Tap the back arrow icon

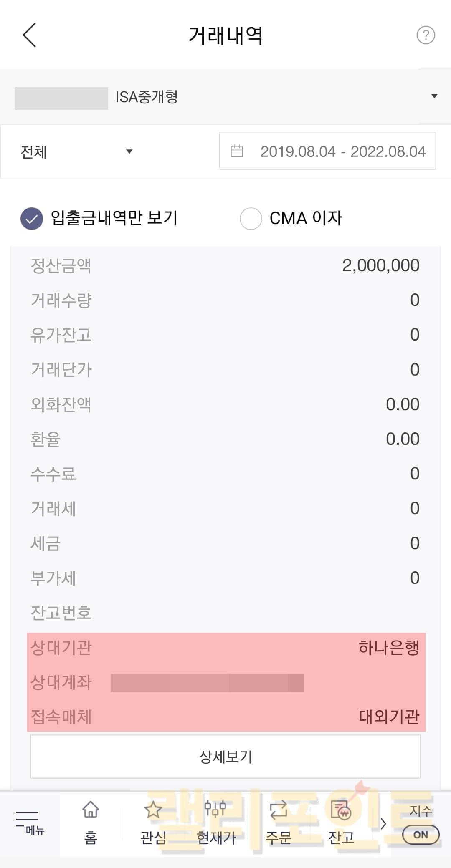coord(29,35)
